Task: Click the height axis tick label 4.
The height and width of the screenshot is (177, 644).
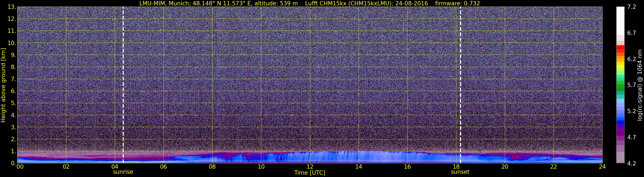Action: click(13, 115)
